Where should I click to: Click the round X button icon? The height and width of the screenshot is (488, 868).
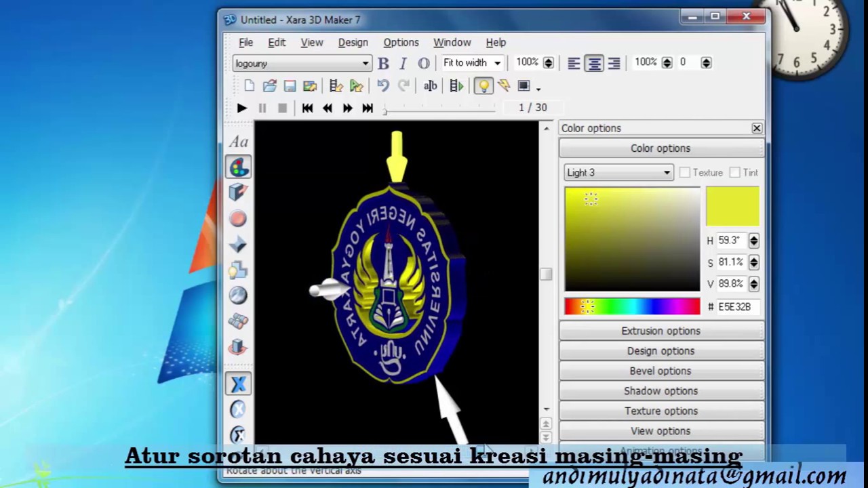[x=238, y=409]
